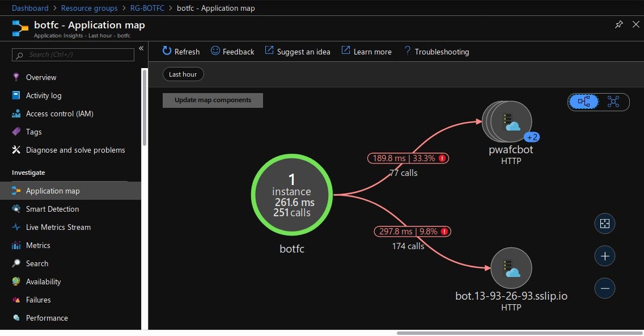Screen dimensions: 644x336
Task: Open the Activity log menu item
Action: (x=71, y=95)
